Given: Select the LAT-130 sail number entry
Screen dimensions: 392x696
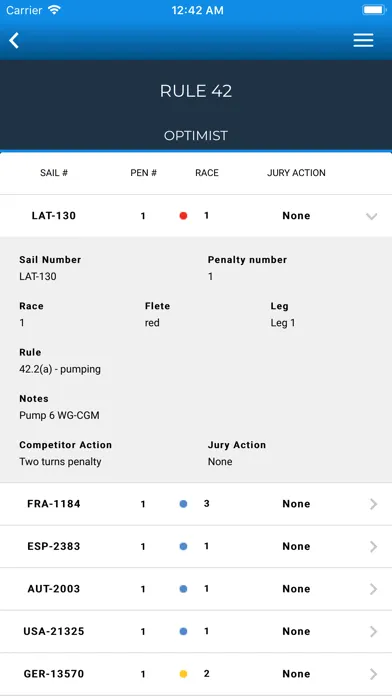Looking at the screenshot, I should coord(54,216).
